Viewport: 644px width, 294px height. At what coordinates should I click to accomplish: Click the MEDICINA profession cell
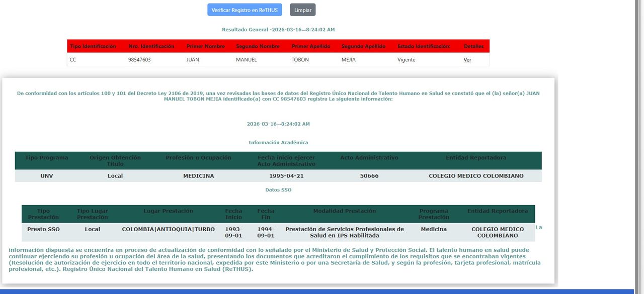point(198,176)
